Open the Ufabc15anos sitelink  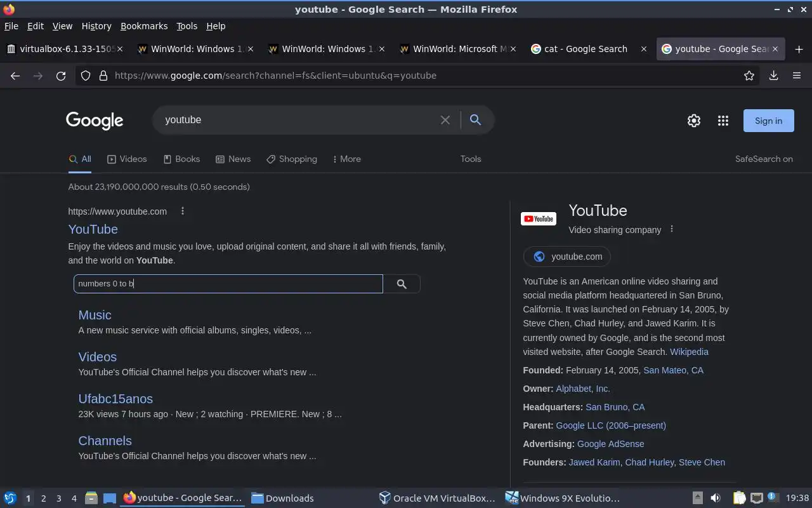point(115,399)
